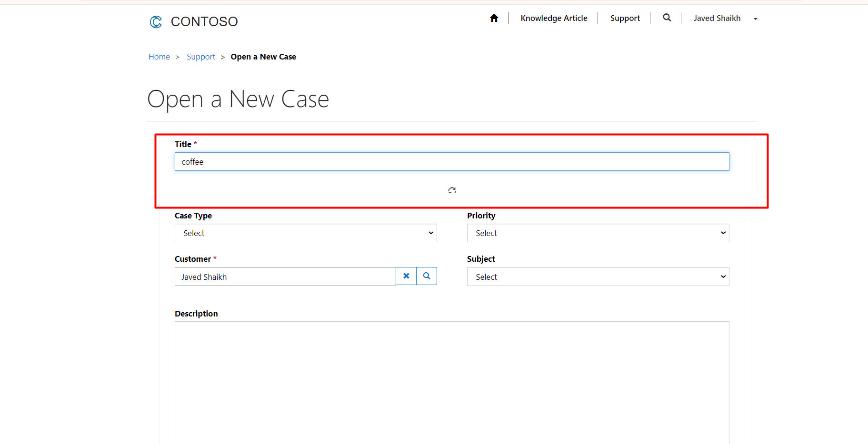
Task: Click the Description label
Action: (x=196, y=314)
